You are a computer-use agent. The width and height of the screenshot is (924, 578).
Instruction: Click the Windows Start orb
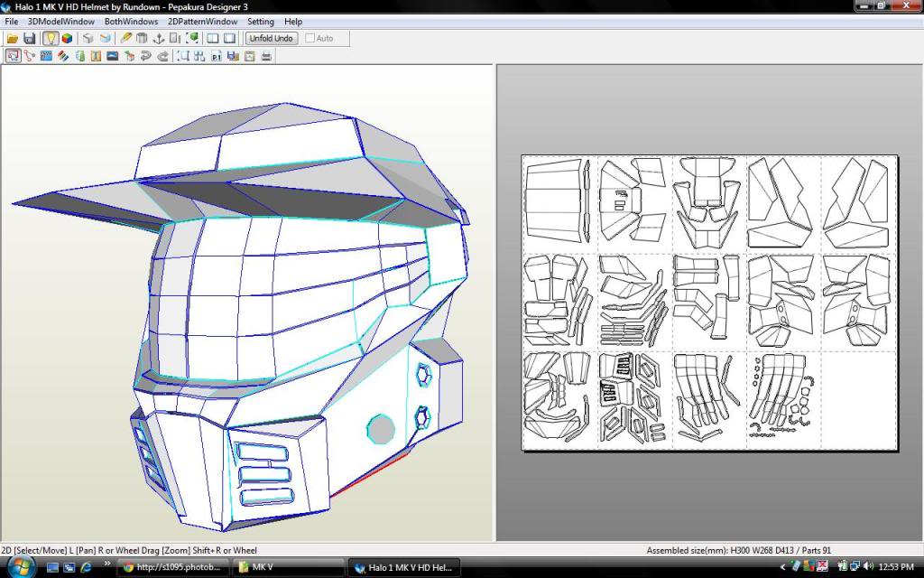(x=22, y=567)
